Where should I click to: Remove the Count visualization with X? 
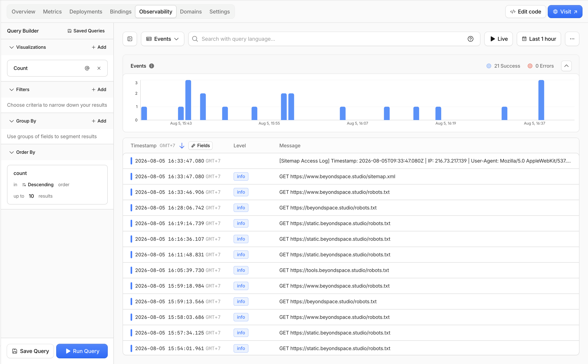tap(99, 68)
